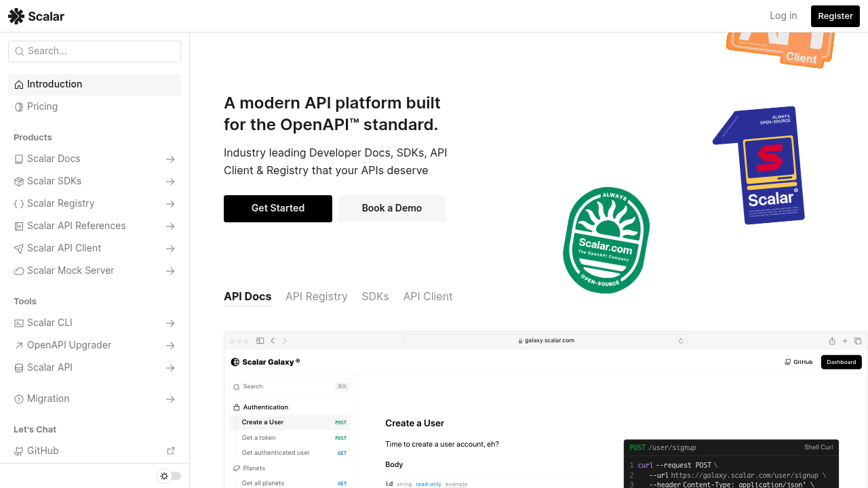Click the icon beside Scalar API References
The image size is (868, 488).
tap(19, 226)
